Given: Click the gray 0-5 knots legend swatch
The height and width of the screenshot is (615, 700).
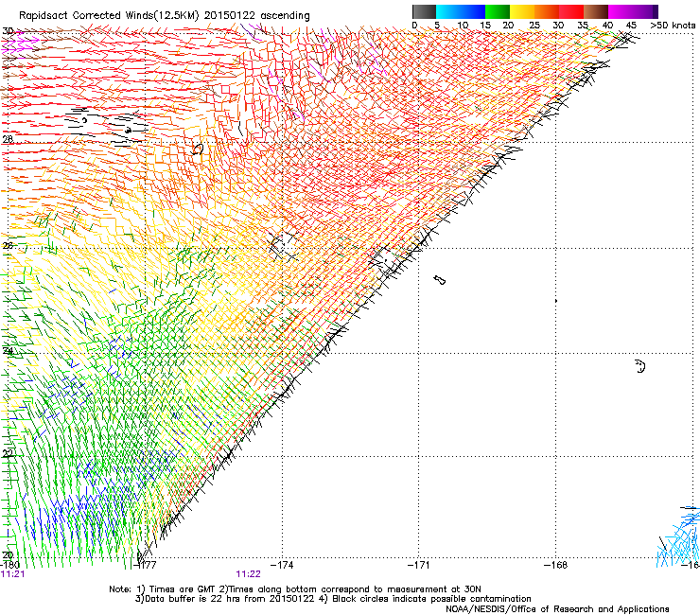Looking at the screenshot, I should pos(424,11).
